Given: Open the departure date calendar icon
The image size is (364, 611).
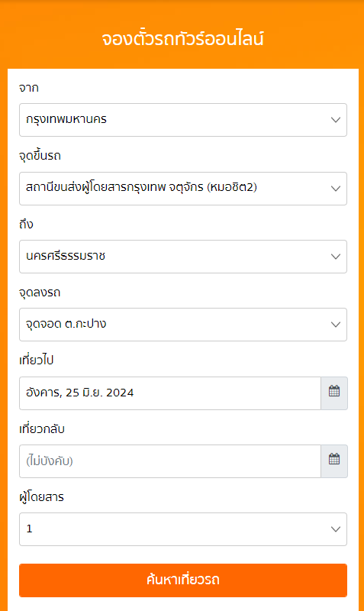Looking at the screenshot, I should pos(334,393).
